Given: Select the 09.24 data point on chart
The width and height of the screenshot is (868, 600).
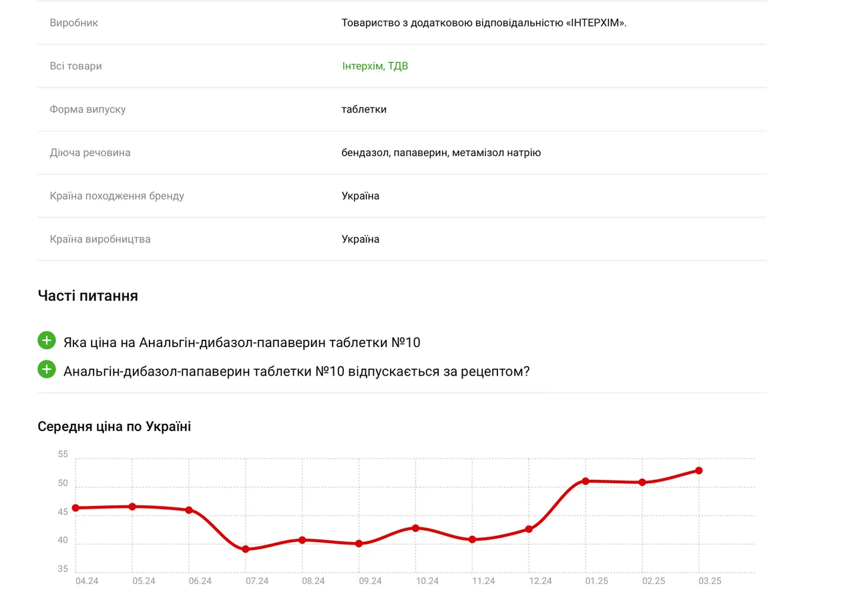Looking at the screenshot, I should tap(359, 544).
